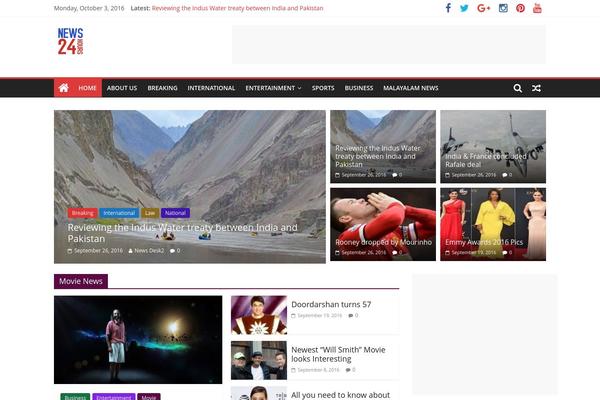
Task: Click the Movie category tag
Action: [x=149, y=397]
